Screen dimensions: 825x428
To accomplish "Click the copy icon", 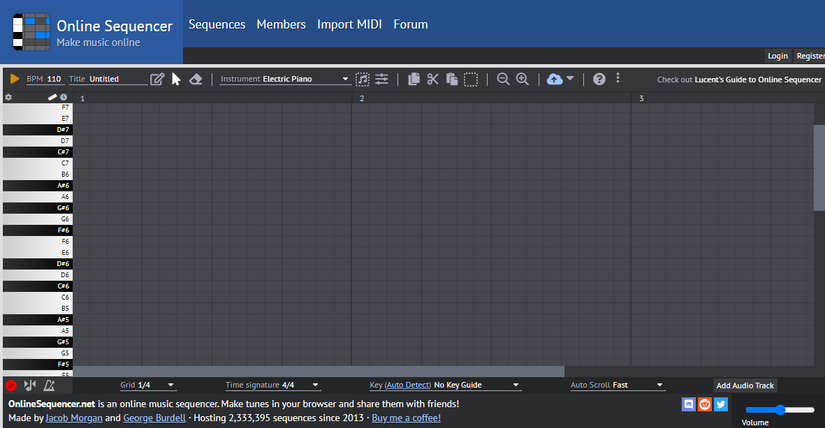I will pyautogui.click(x=414, y=79).
